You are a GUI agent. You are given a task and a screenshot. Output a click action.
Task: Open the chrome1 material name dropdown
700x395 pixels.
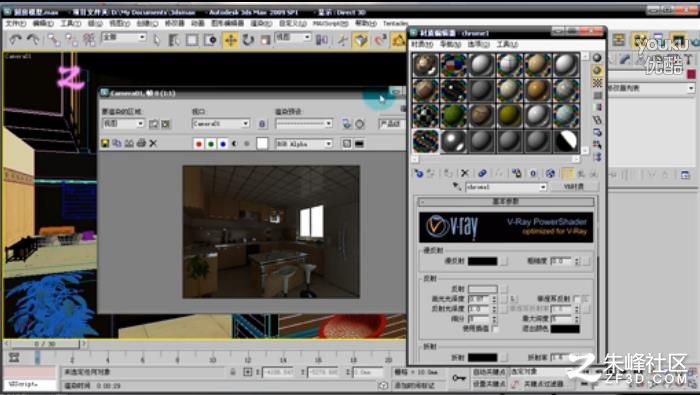coord(506,187)
